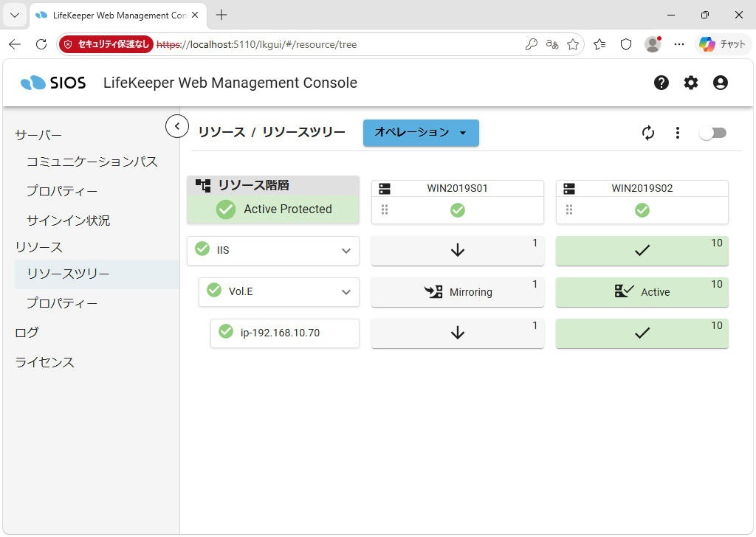Open the tab list dropdown arrow
Image resolution: width=756 pixels, height=537 pixels.
coord(15,15)
